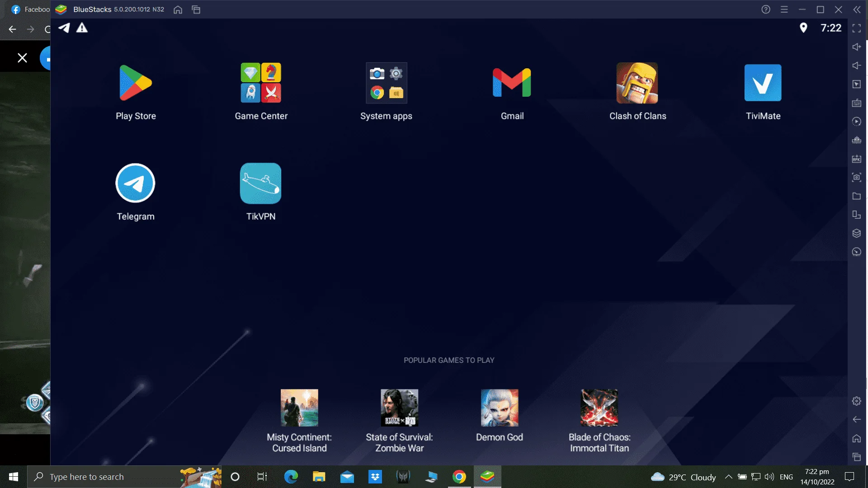Viewport: 868px width, 488px height.
Task: Increase volume in BlueStacks sidebar
Action: [857, 47]
